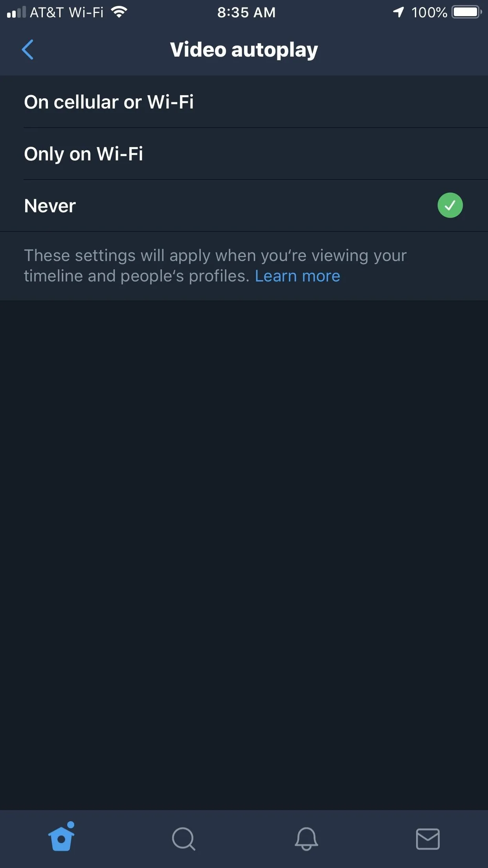Tap the 100% battery percentage text
The height and width of the screenshot is (868, 488).
[429, 13]
